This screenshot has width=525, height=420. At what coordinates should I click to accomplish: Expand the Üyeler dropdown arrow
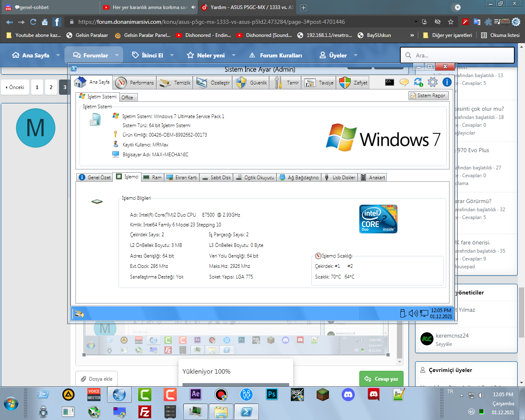pyautogui.click(x=356, y=55)
